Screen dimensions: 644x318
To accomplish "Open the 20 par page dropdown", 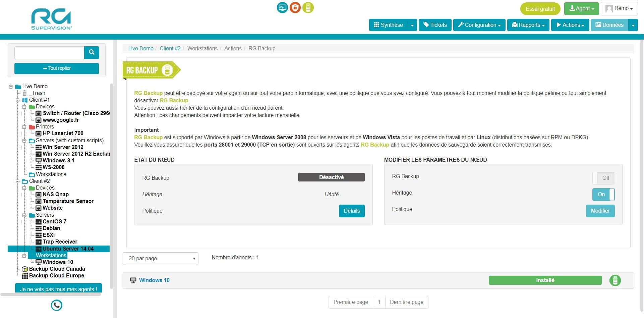I will click(x=161, y=259).
